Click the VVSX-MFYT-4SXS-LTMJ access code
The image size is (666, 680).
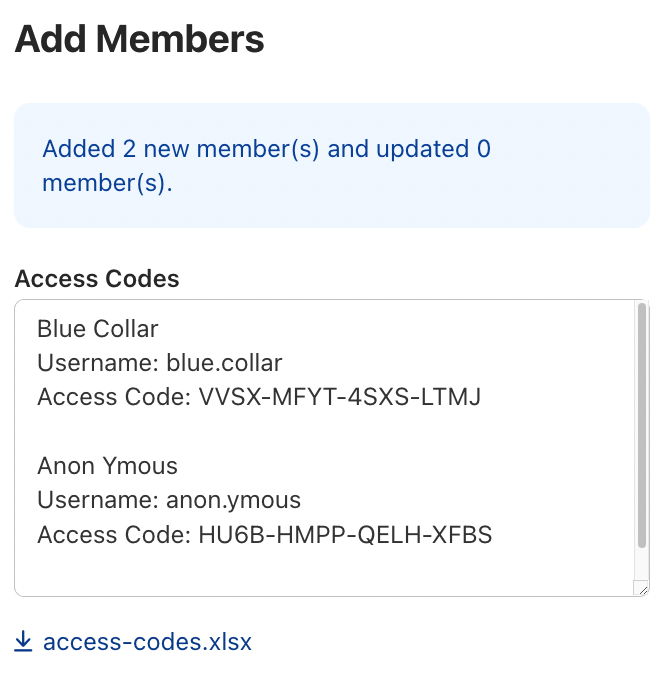point(340,397)
